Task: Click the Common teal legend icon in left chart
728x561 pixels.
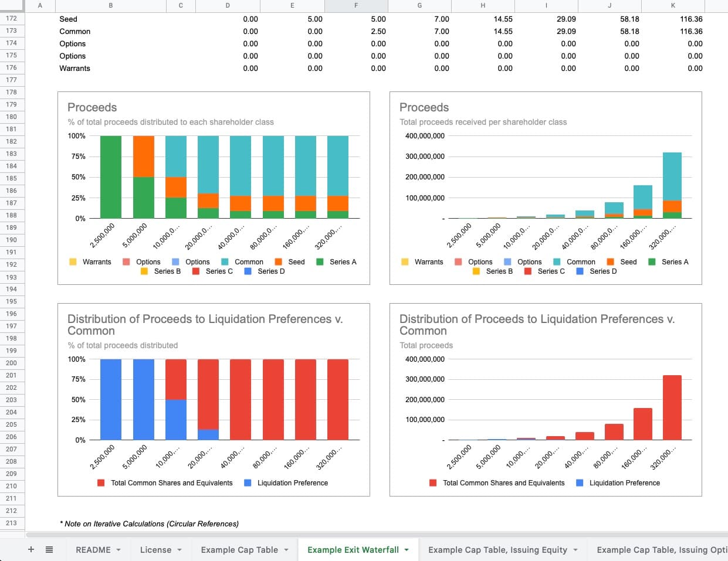Action: [x=225, y=262]
